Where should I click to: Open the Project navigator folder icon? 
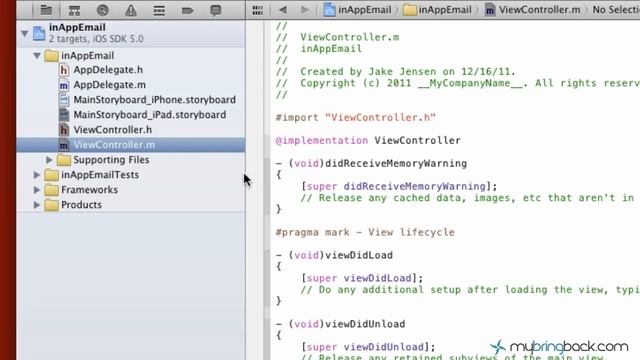click(46, 10)
